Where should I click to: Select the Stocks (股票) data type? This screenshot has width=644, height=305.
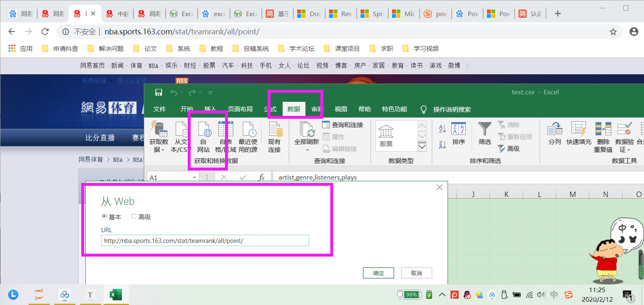pyautogui.click(x=386, y=136)
